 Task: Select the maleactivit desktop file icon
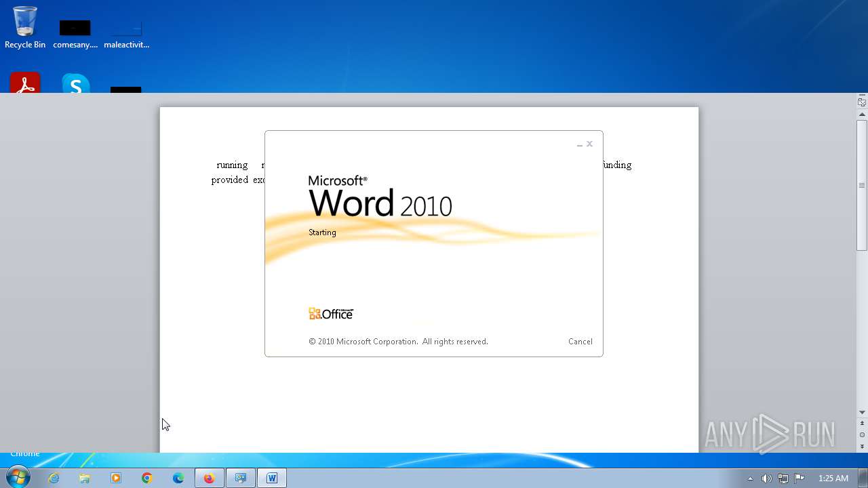point(127,34)
